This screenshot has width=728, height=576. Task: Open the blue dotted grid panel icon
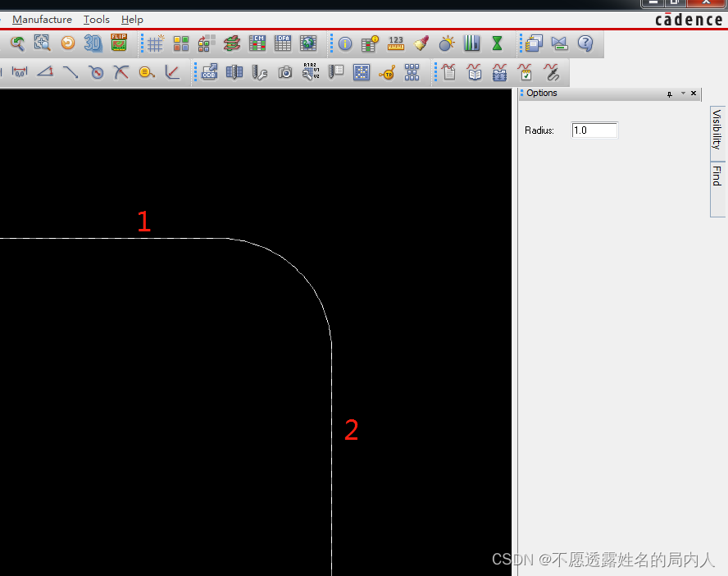(x=362, y=72)
